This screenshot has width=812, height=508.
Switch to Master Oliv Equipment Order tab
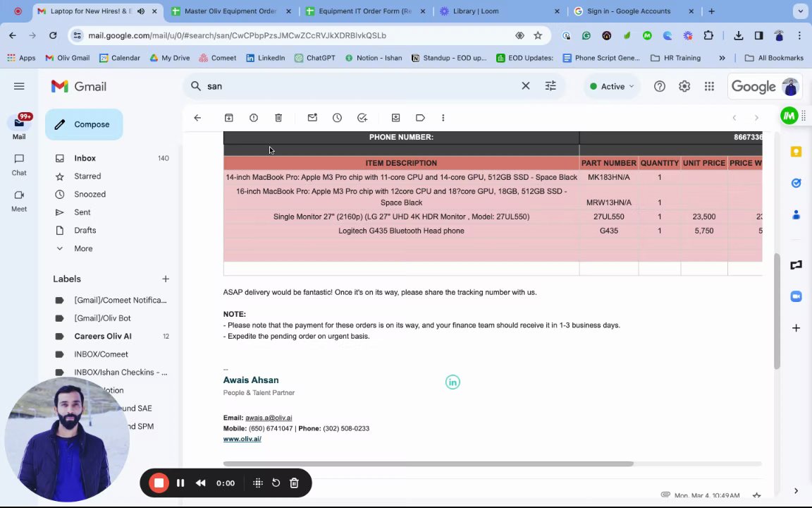[x=231, y=11]
